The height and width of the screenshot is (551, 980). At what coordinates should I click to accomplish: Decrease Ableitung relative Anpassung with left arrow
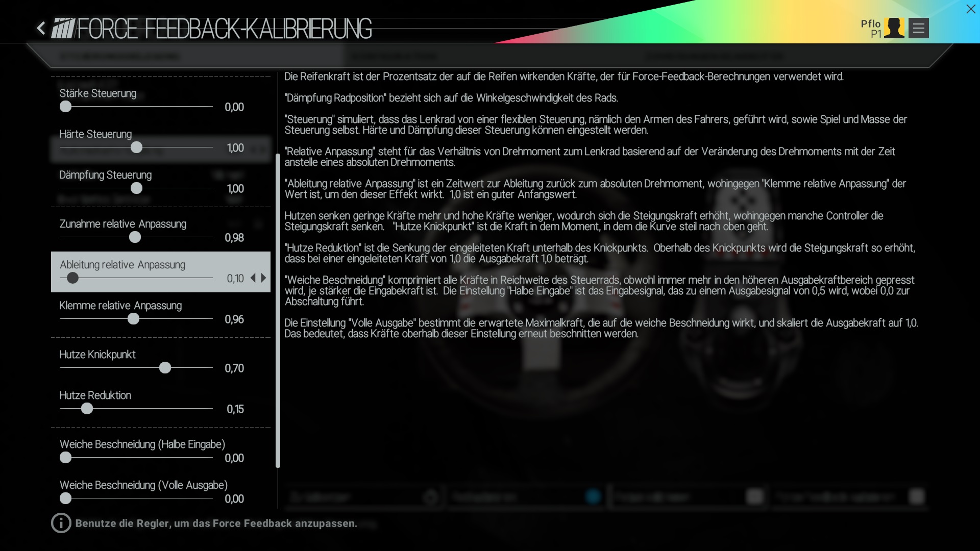pos(253,278)
